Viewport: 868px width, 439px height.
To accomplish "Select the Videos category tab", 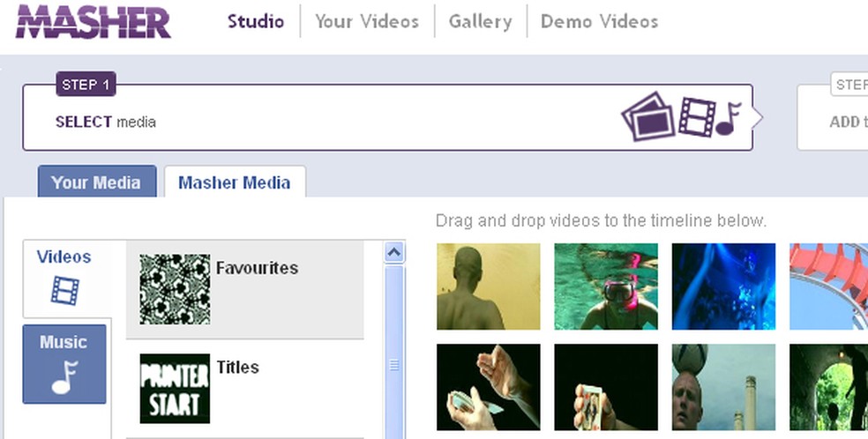I will point(67,279).
